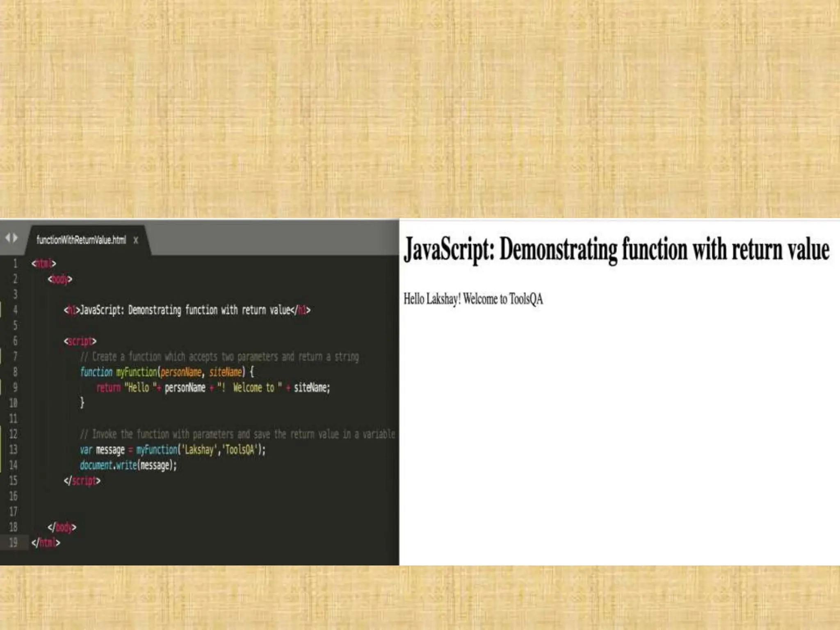Close the functionWithReturnValue.html tab

click(136, 240)
